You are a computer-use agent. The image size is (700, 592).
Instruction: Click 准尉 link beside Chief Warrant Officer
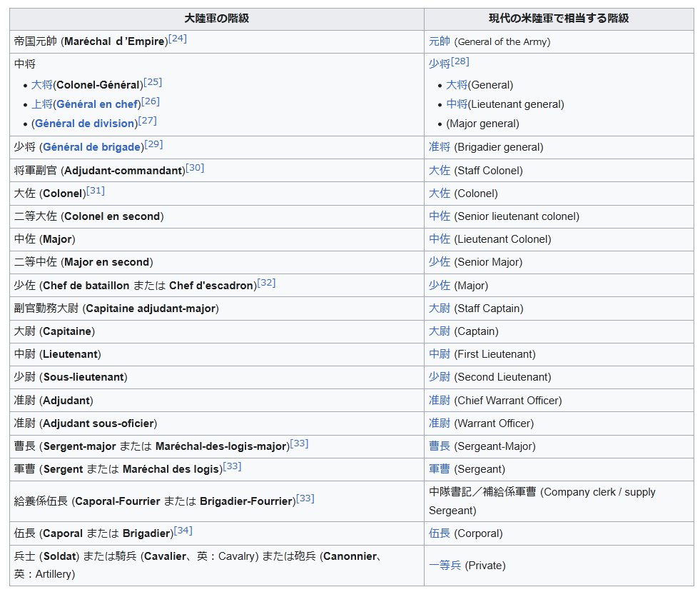(x=439, y=401)
